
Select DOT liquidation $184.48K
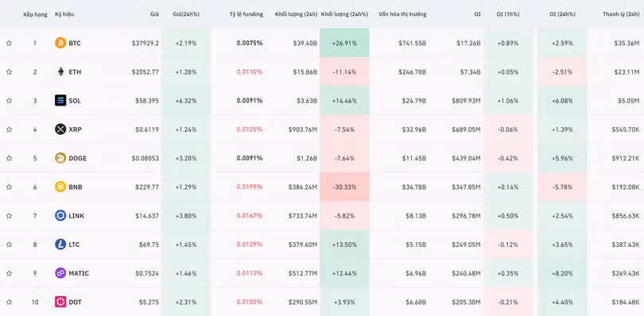pos(626,302)
